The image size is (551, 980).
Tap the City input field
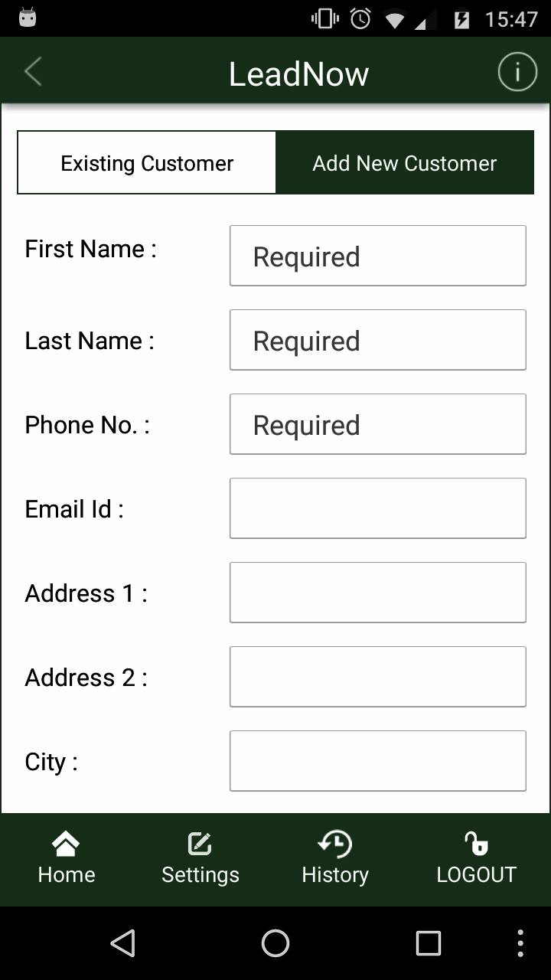click(x=378, y=761)
